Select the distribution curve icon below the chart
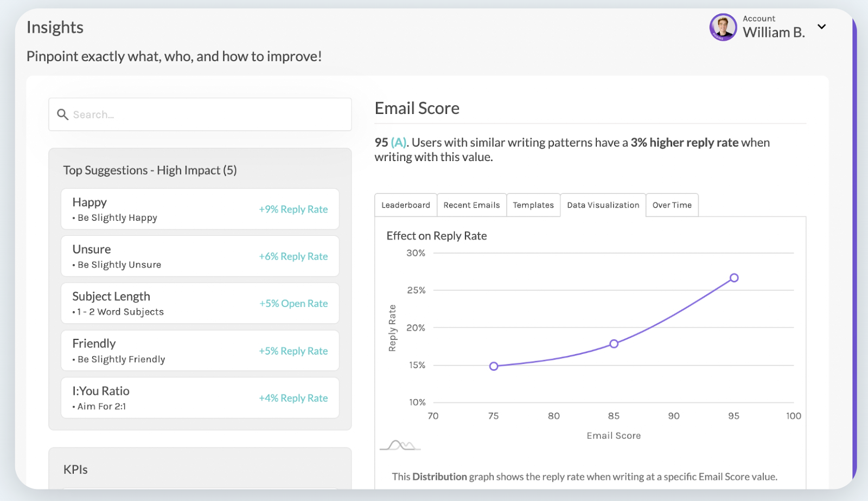This screenshot has height=501, width=868. pyautogui.click(x=400, y=446)
